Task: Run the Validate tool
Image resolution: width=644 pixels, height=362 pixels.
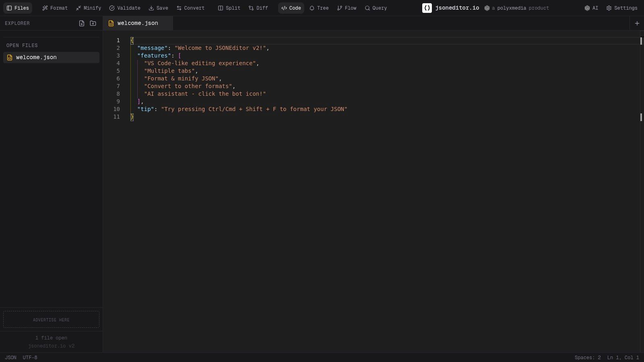Action: click(125, 8)
